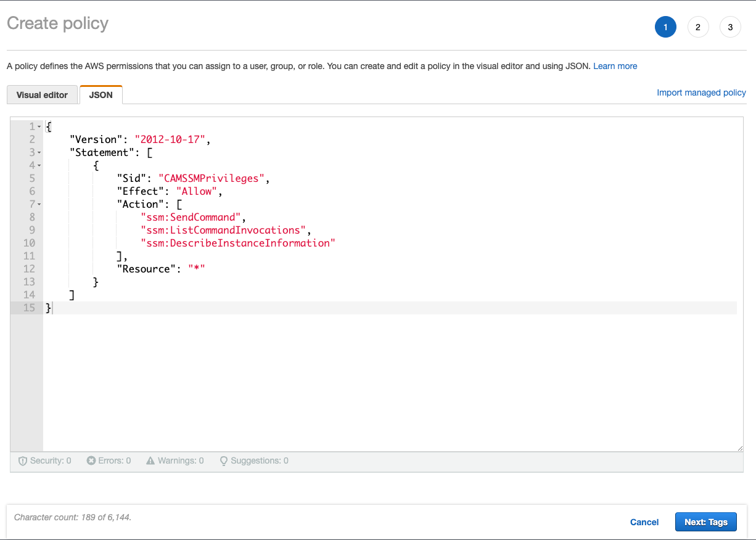Viewport: 756px width, 540px height.
Task: Show the Errors: 0 findings
Action: [109, 460]
